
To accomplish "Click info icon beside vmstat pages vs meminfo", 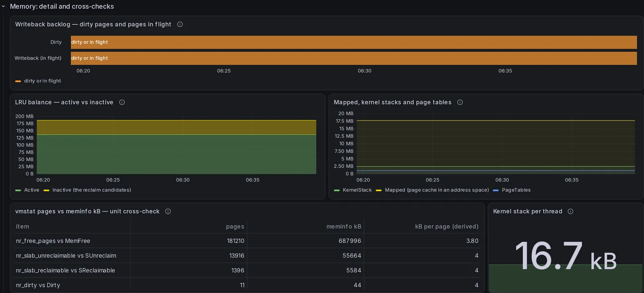I will (168, 211).
